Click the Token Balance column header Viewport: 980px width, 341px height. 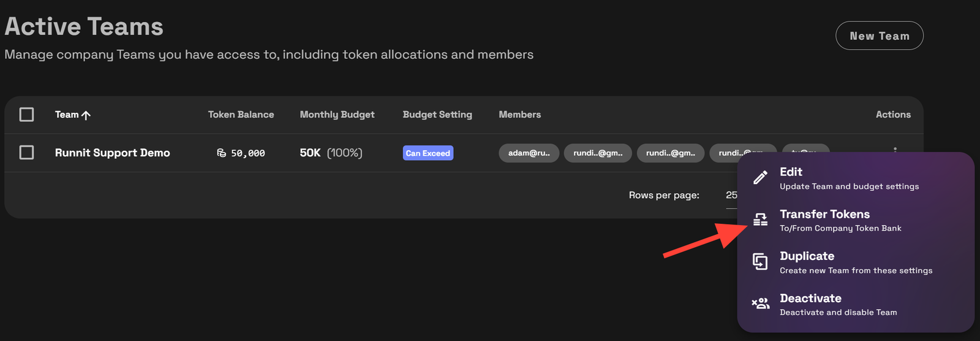coord(241,115)
